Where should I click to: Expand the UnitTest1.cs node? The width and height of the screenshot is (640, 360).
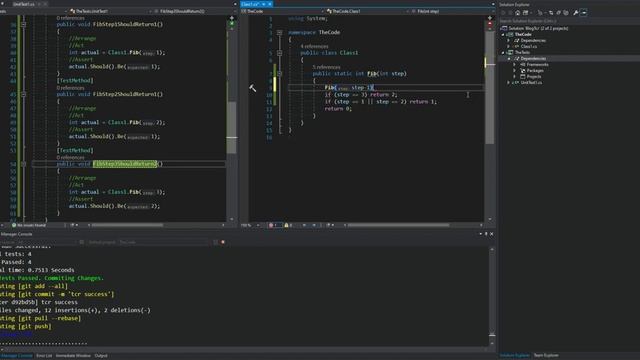[x=509, y=82]
